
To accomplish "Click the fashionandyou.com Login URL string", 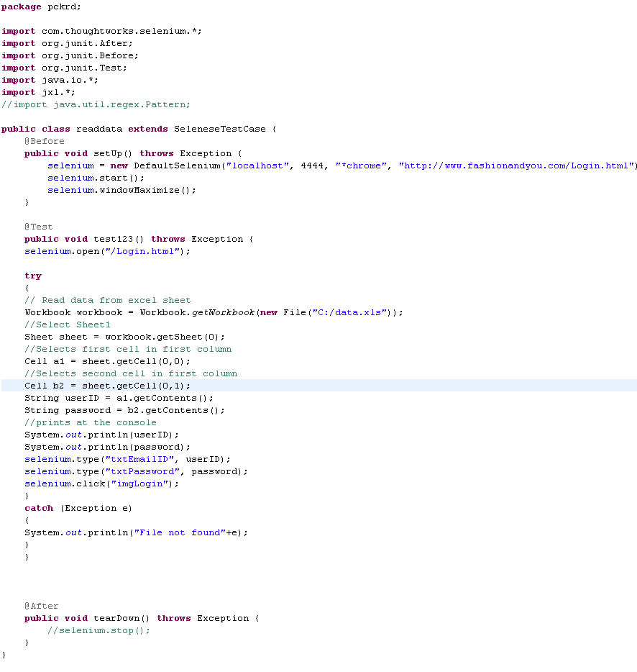I will point(516,166).
